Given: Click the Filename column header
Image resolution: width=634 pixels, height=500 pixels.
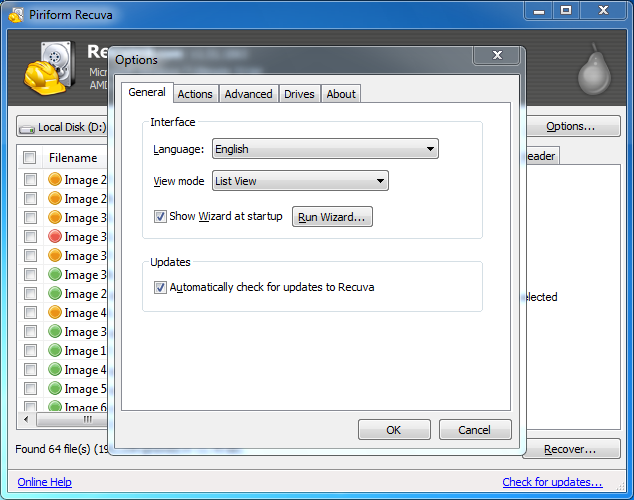Looking at the screenshot, I should click(x=73, y=158).
